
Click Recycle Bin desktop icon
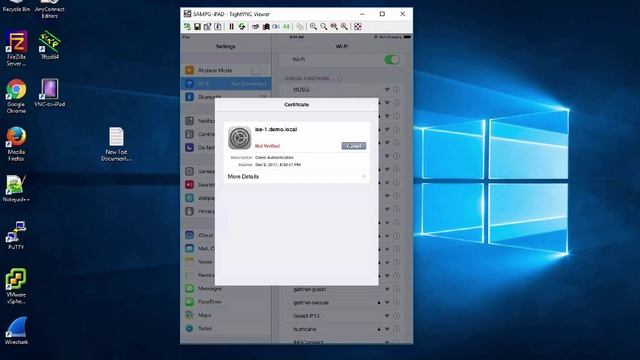[x=16, y=7]
